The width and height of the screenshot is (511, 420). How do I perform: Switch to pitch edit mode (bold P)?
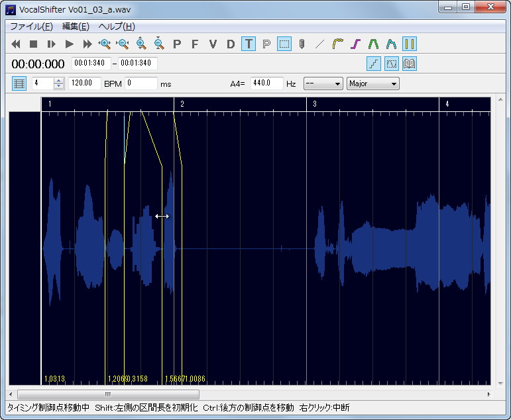[x=177, y=44]
